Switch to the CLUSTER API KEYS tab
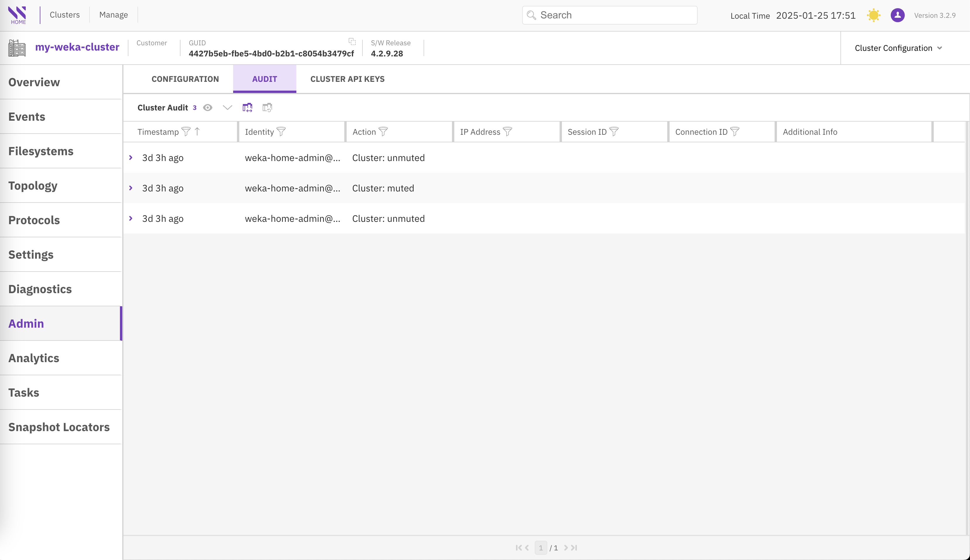Image resolution: width=970 pixels, height=560 pixels. tap(347, 79)
